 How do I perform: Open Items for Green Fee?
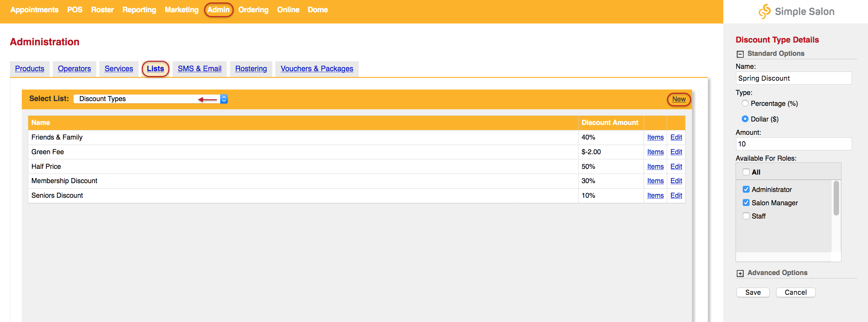point(655,152)
